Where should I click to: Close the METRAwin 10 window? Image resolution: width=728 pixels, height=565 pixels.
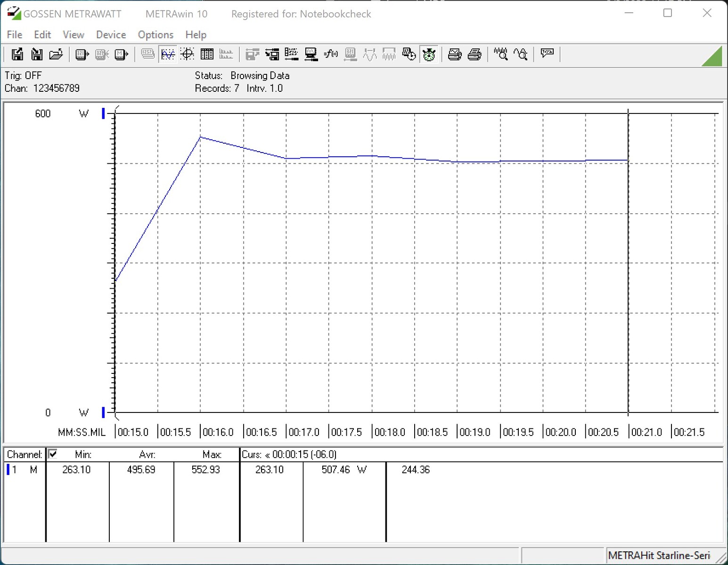[707, 13]
